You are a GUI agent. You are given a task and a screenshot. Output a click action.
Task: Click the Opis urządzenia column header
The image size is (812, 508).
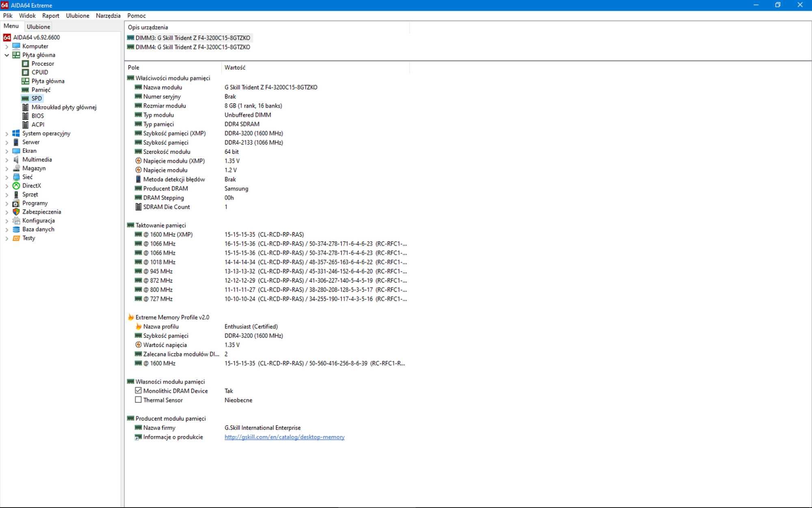pyautogui.click(x=268, y=27)
